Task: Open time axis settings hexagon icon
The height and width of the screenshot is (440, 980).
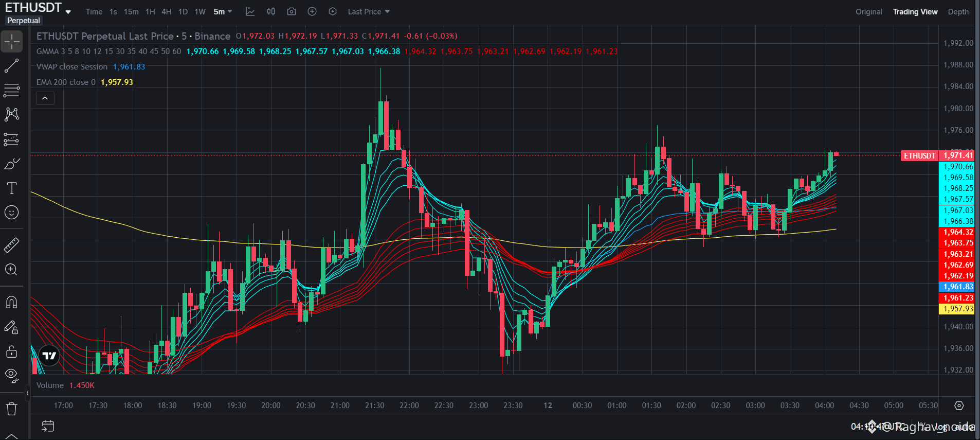Action: pyautogui.click(x=959, y=406)
